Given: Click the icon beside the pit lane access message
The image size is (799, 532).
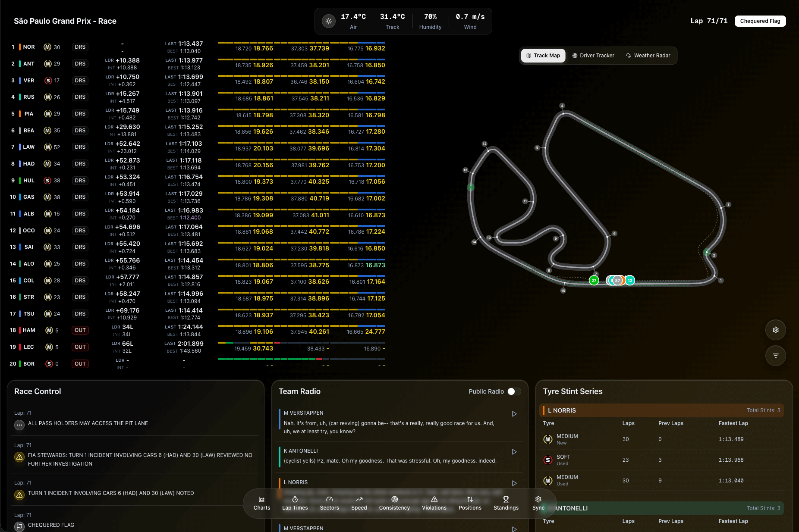Looking at the screenshot, I should tap(19, 425).
